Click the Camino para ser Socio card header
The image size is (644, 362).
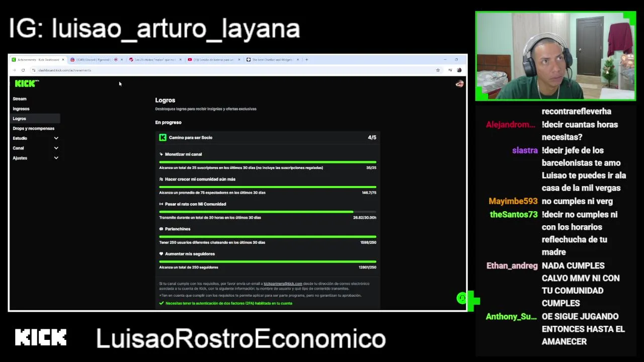click(268, 137)
